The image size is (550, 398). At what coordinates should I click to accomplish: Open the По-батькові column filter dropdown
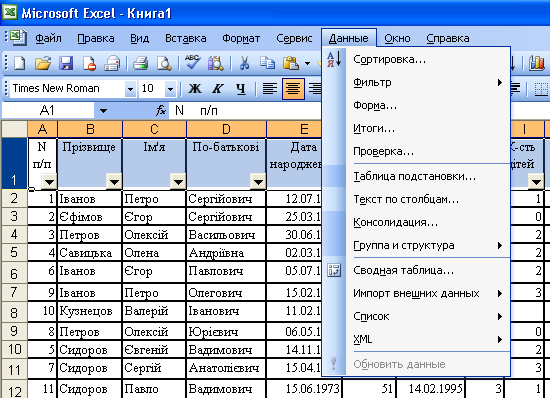pos(258,182)
